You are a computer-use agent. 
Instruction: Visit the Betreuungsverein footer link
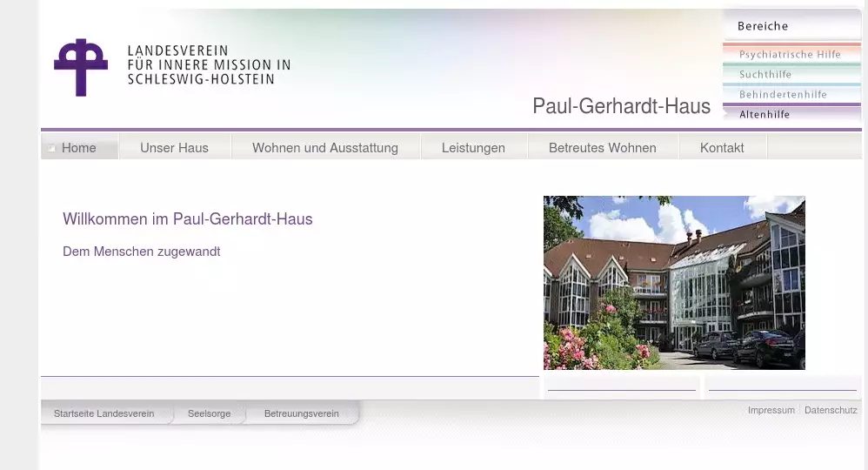point(301,413)
